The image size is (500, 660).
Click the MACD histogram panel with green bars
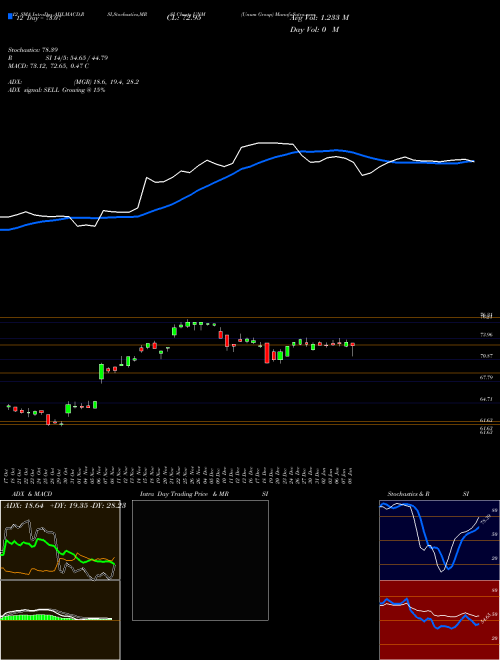point(60,620)
